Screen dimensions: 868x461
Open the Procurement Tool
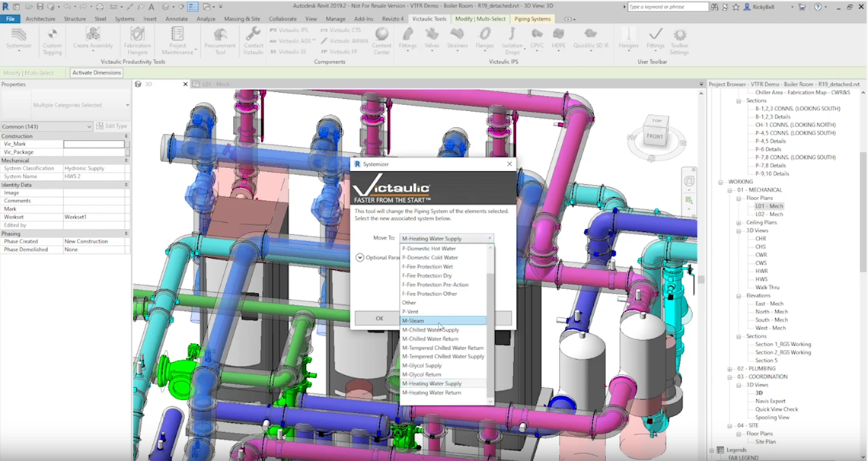click(220, 40)
